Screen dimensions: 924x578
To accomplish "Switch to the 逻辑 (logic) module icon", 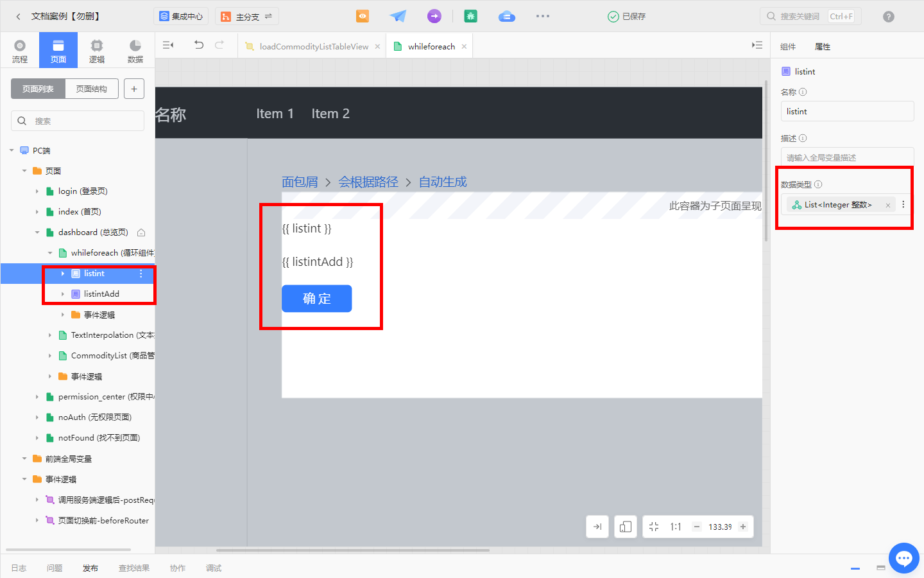I will tap(96, 49).
